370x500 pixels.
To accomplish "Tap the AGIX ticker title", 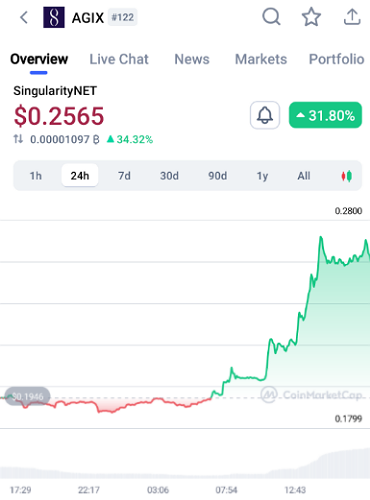I will pyautogui.click(x=88, y=18).
